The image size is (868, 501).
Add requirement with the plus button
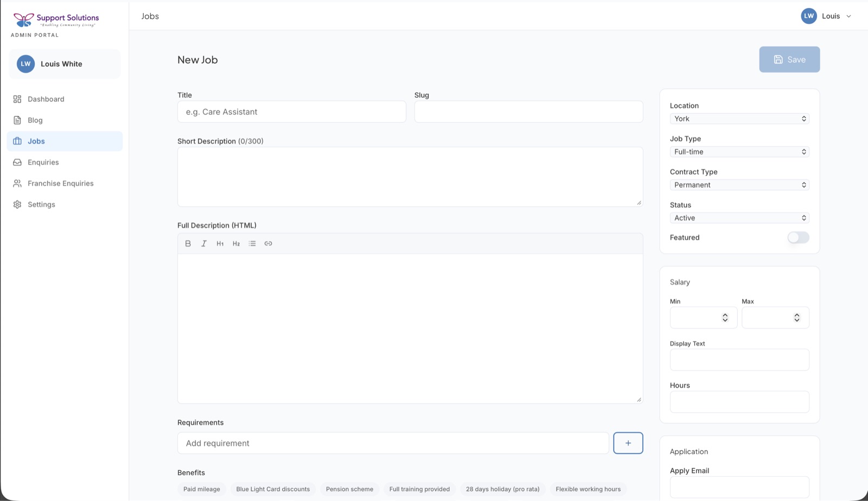pyautogui.click(x=628, y=443)
